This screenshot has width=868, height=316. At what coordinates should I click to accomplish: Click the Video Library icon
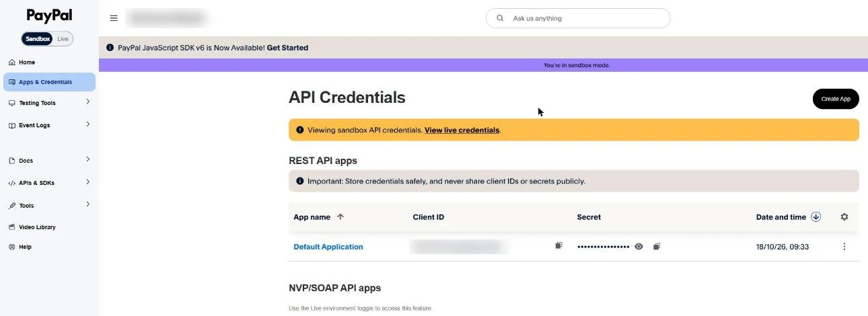pos(12,227)
